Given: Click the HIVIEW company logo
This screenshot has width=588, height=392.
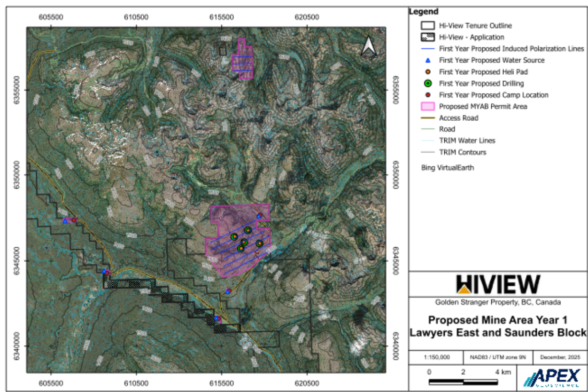Looking at the screenshot, I should tap(498, 284).
